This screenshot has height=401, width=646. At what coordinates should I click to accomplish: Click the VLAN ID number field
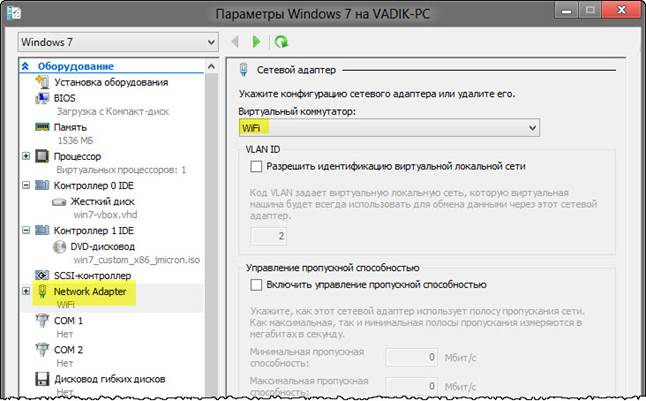(269, 236)
